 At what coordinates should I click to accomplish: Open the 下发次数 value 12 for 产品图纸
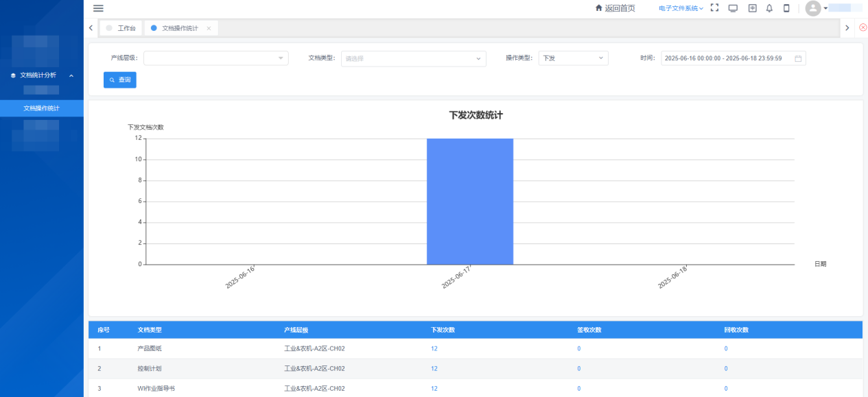pyautogui.click(x=434, y=348)
